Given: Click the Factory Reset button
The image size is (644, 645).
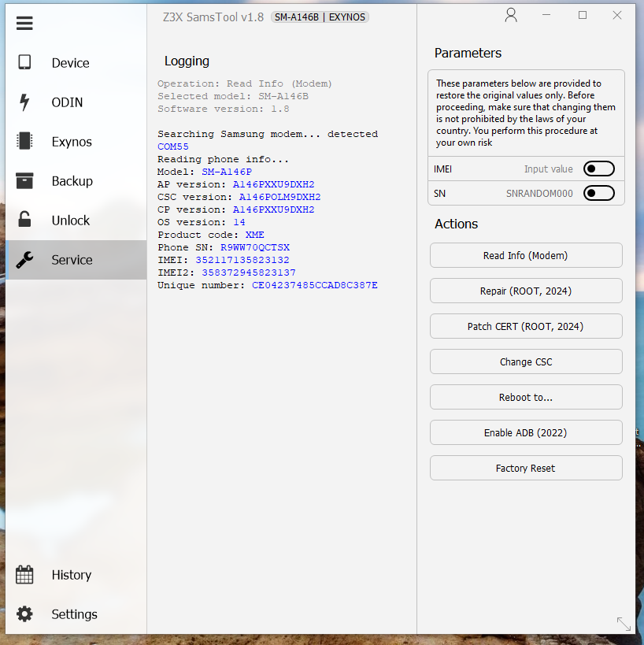Looking at the screenshot, I should pos(526,468).
